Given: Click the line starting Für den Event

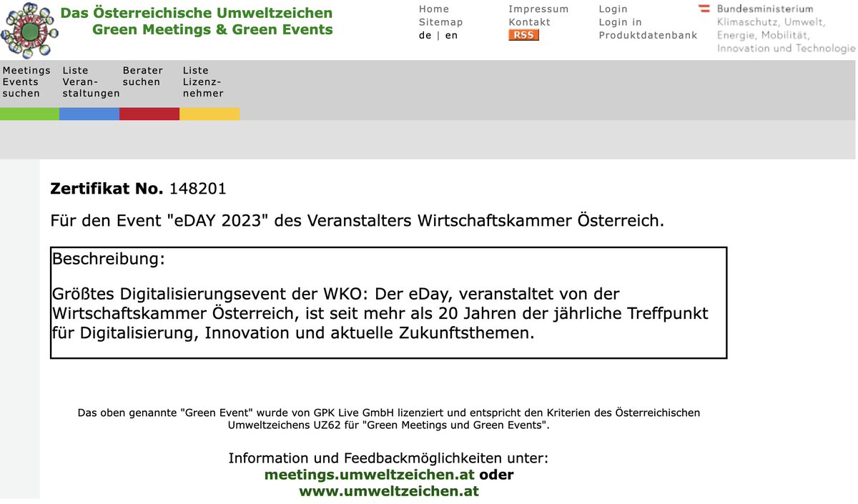Looking at the screenshot, I should pos(357,221).
